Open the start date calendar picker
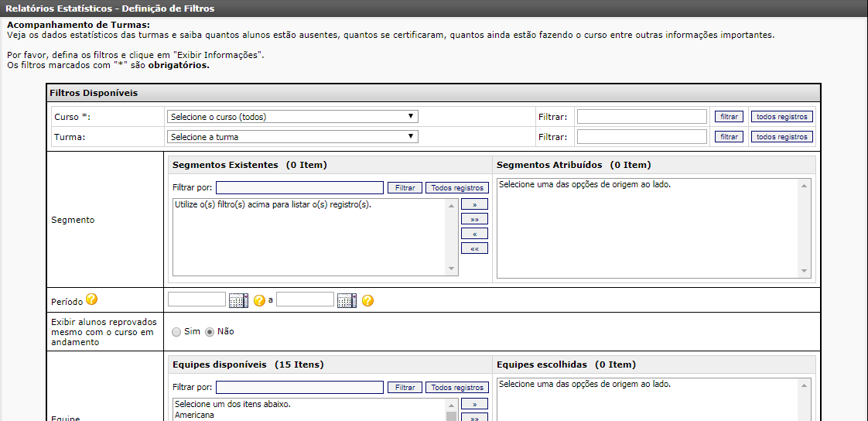 coord(238,300)
